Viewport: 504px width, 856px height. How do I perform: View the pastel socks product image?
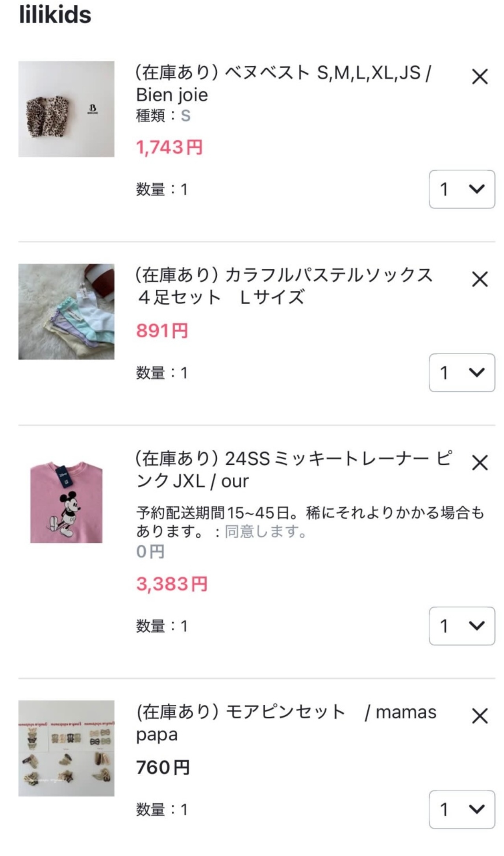click(66, 311)
